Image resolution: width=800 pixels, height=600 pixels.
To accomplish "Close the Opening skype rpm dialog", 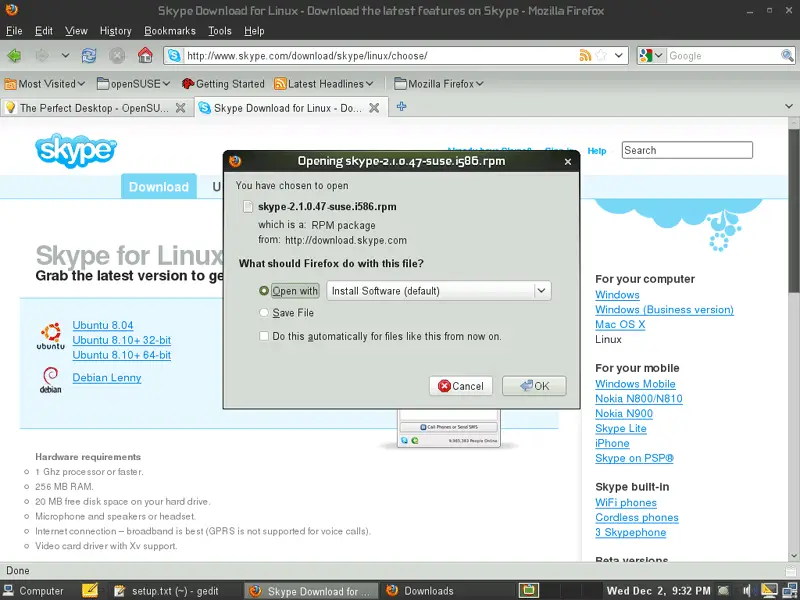I will pyautogui.click(x=568, y=162).
